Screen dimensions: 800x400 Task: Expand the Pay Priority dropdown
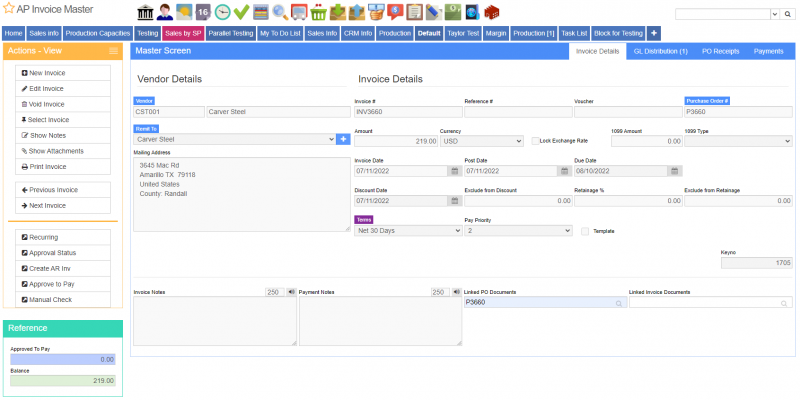518,230
